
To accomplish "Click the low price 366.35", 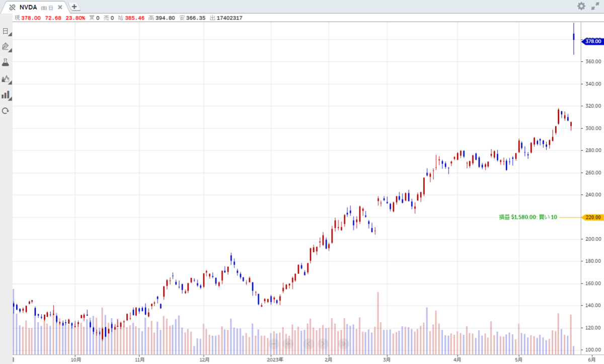I will [x=195, y=18].
